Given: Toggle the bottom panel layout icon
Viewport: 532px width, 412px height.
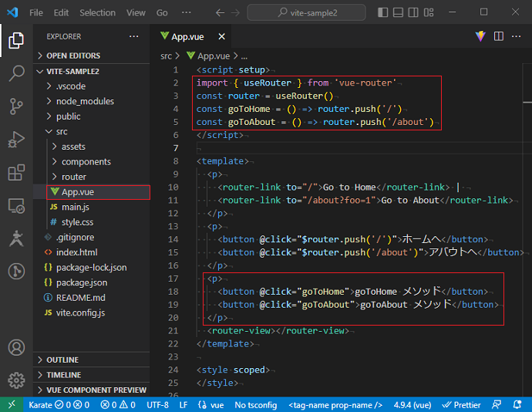Looking at the screenshot, I should click(398, 12).
